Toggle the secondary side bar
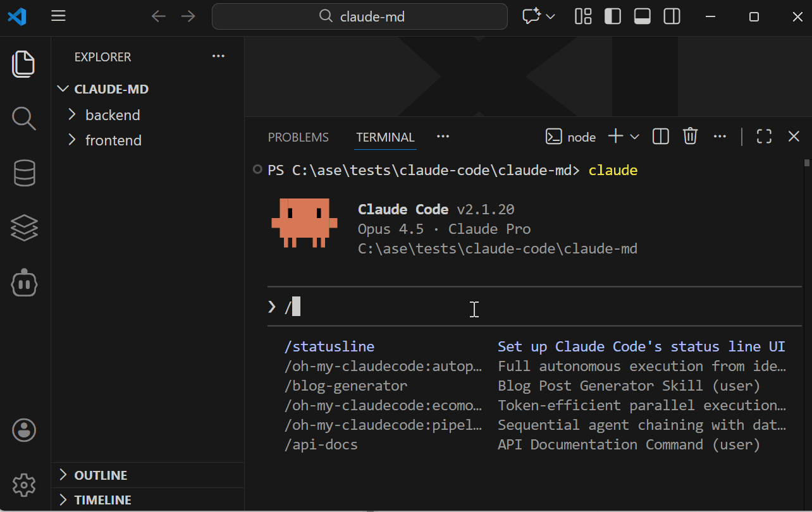Viewport: 812px width, 512px height. [x=672, y=16]
